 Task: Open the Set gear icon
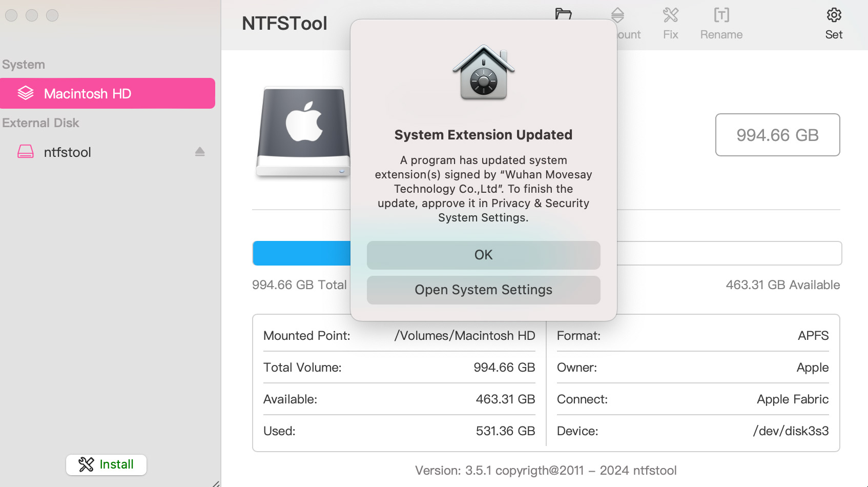tap(834, 16)
